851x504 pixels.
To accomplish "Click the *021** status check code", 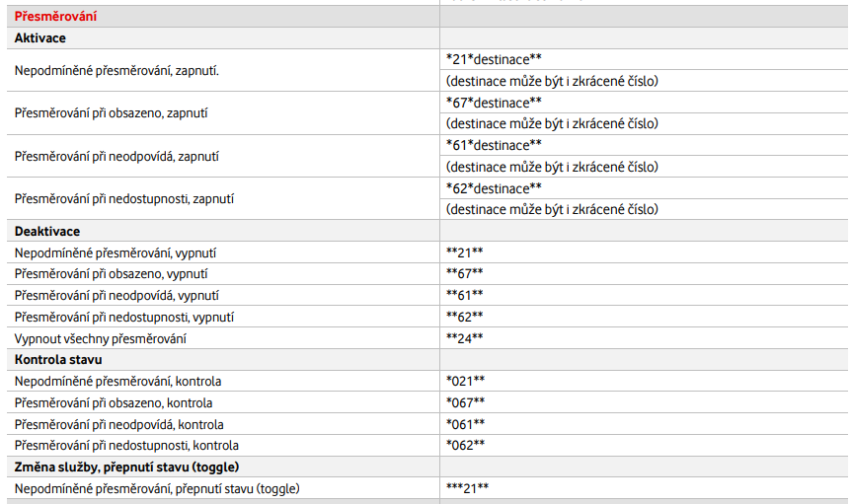I will [x=466, y=382].
